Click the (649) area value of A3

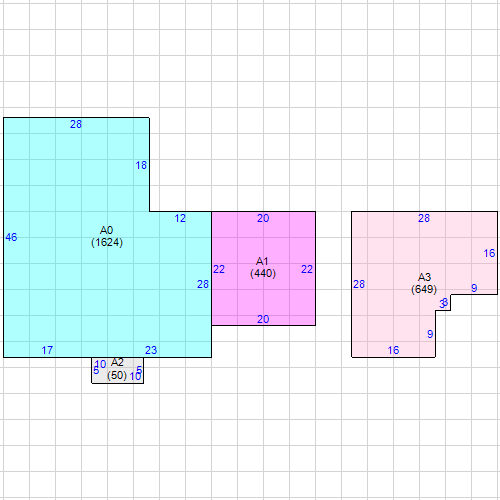coord(424,289)
